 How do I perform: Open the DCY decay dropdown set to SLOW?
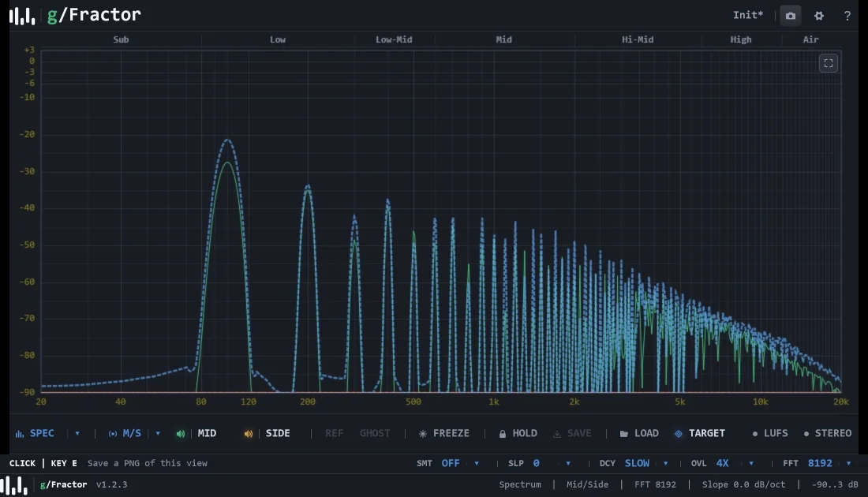pyautogui.click(x=665, y=463)
